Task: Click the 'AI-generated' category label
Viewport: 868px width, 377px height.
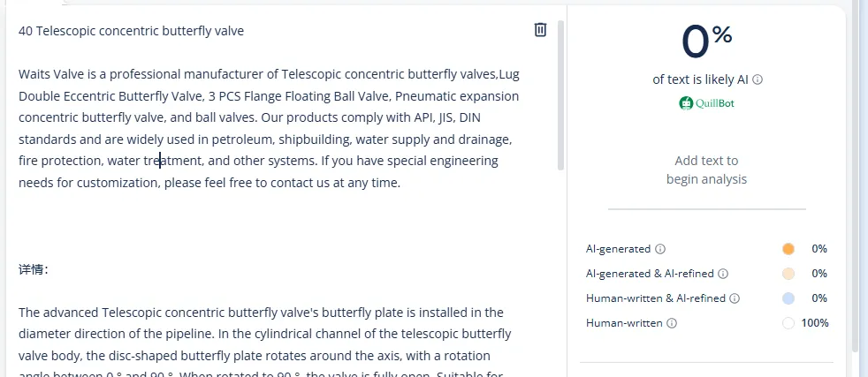Action: (x=618, y=249)
